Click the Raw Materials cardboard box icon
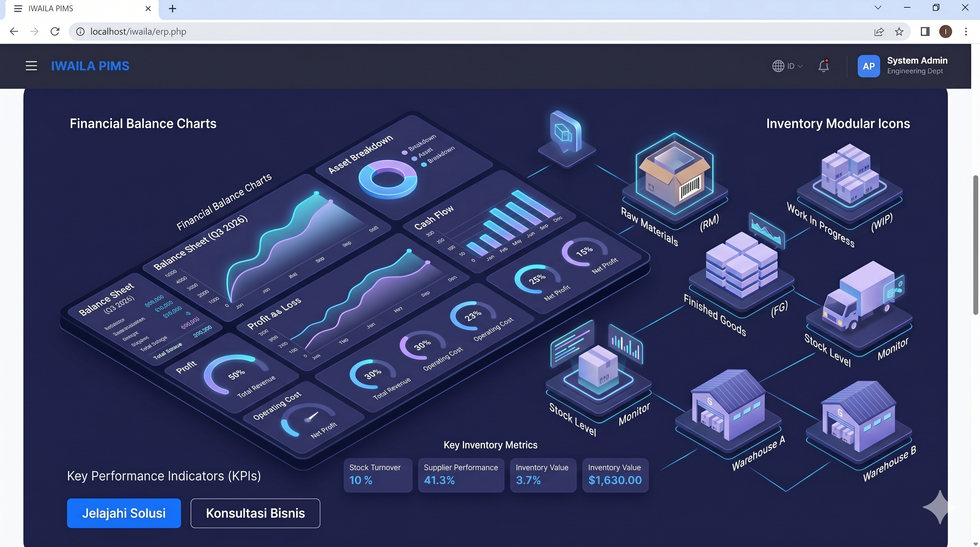This screenshot has height=547, width=980. tap(674, 173)
